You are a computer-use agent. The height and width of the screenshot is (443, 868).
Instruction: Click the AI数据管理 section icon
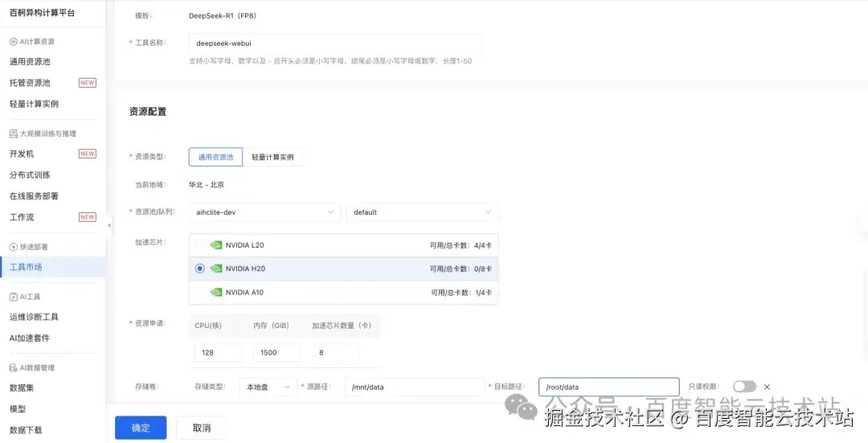click(14, 367)
